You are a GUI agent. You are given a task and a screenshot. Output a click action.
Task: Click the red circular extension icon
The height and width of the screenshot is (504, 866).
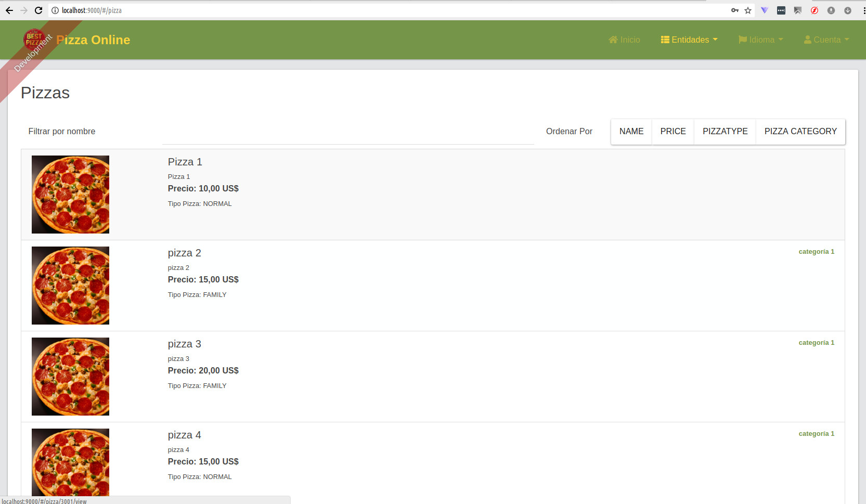click(815, 10)
